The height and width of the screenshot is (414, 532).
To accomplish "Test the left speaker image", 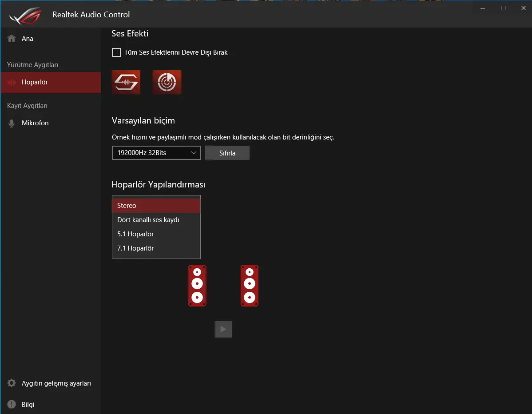I will [197, 285].
